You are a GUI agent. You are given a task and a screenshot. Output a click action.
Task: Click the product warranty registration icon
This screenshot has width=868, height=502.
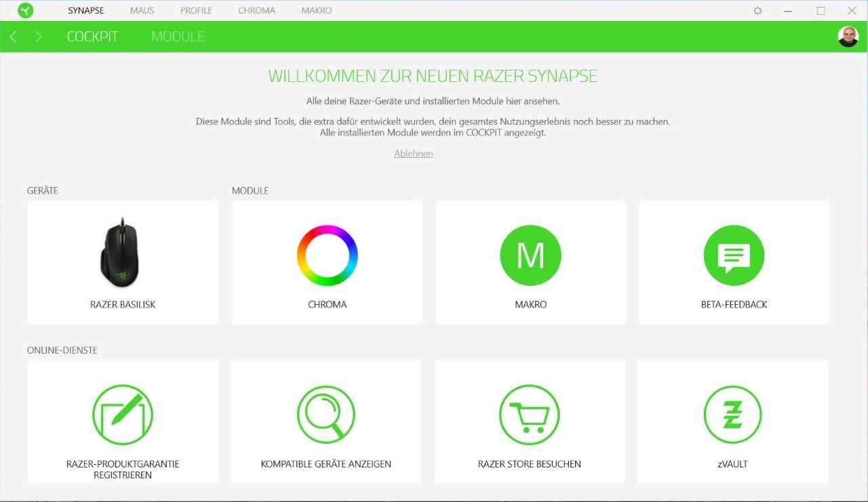[x=123, y=415]
